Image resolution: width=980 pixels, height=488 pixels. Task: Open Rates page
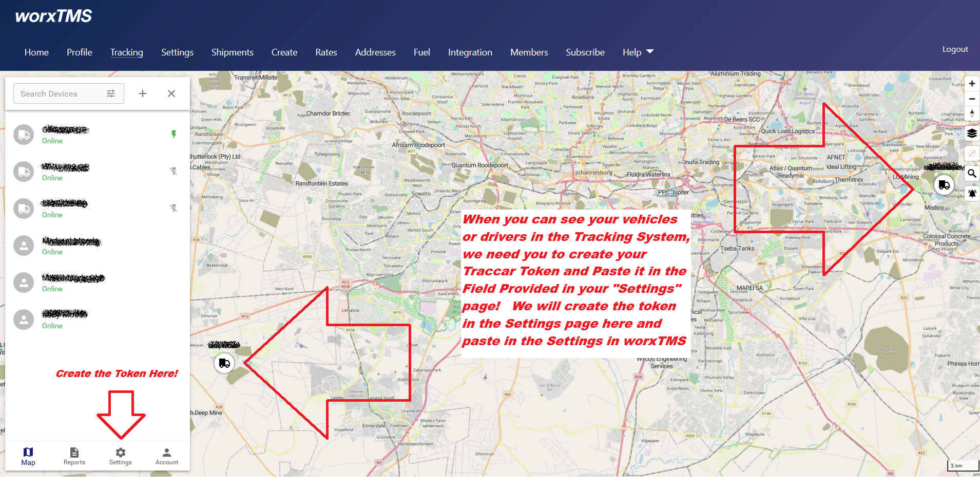click(x=326, y=52)
